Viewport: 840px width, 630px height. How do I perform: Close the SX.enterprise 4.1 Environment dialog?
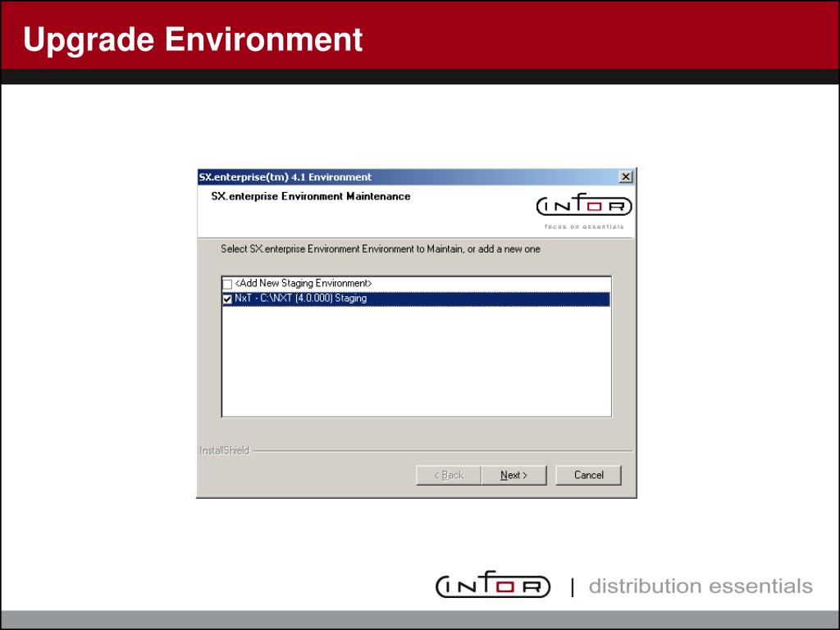coord(625,177)
